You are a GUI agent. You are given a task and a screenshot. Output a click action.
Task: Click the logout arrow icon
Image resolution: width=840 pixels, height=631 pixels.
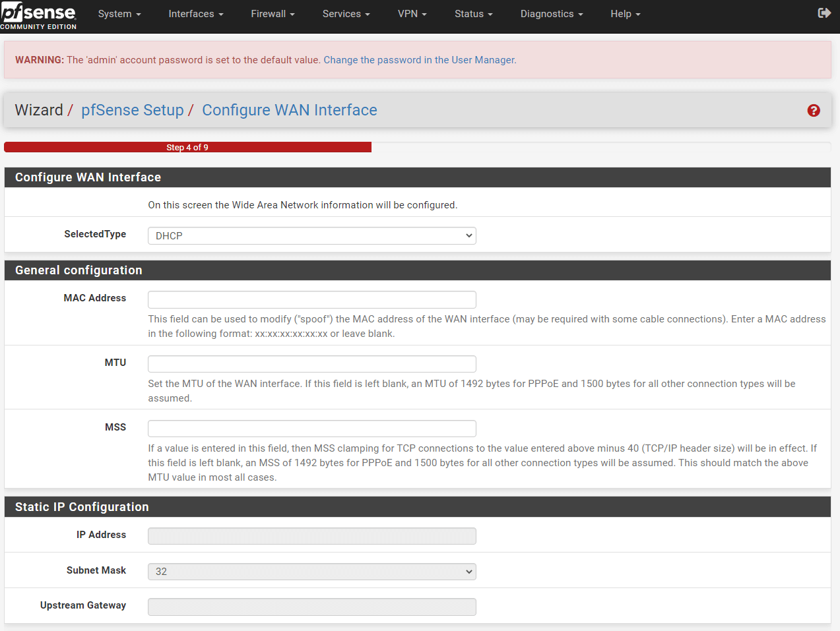(824, 13)
